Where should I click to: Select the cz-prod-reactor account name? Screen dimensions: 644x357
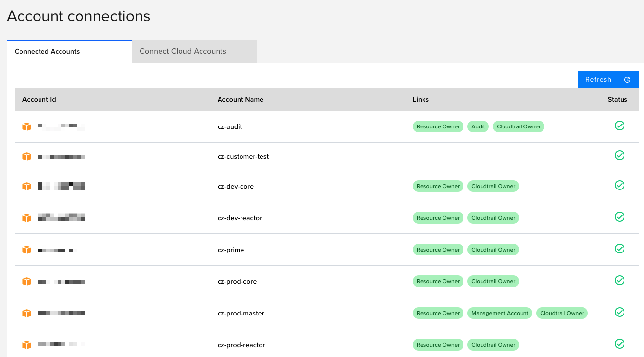(241, 345)
